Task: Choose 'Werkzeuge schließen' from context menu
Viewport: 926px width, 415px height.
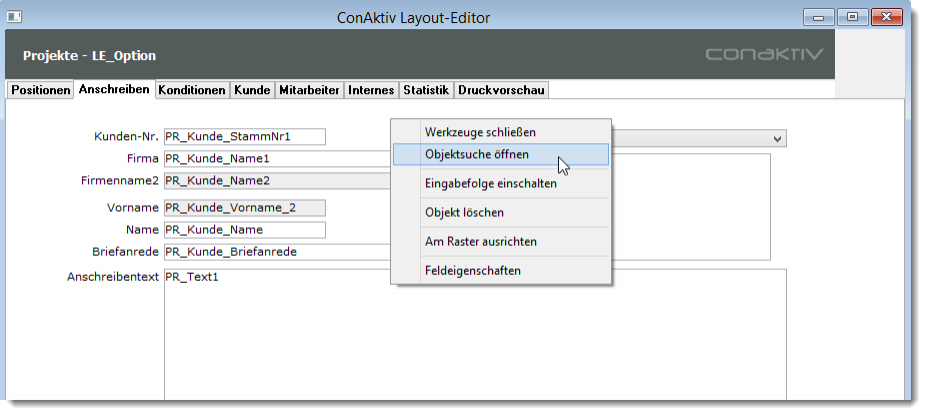Action: [480, 132]
